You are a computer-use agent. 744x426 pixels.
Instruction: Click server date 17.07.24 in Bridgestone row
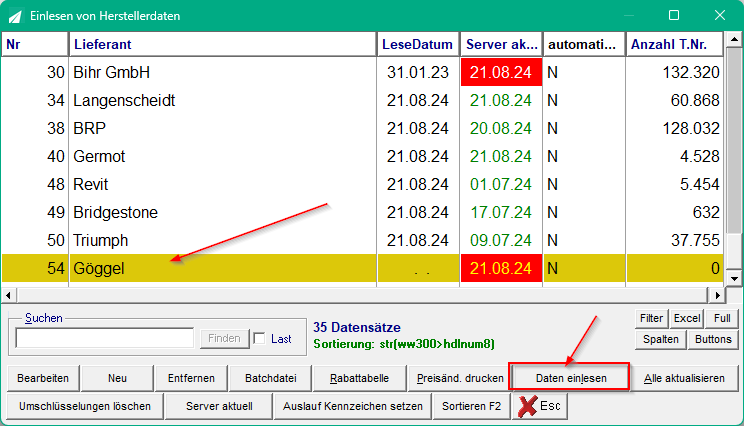click(x=501, y=212)
